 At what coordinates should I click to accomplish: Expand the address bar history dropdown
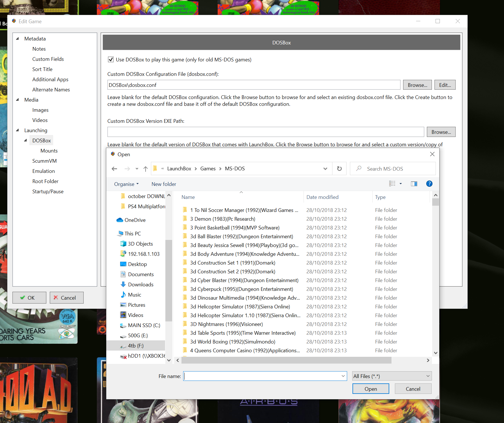pyautogui.click(x=325, y=169)
